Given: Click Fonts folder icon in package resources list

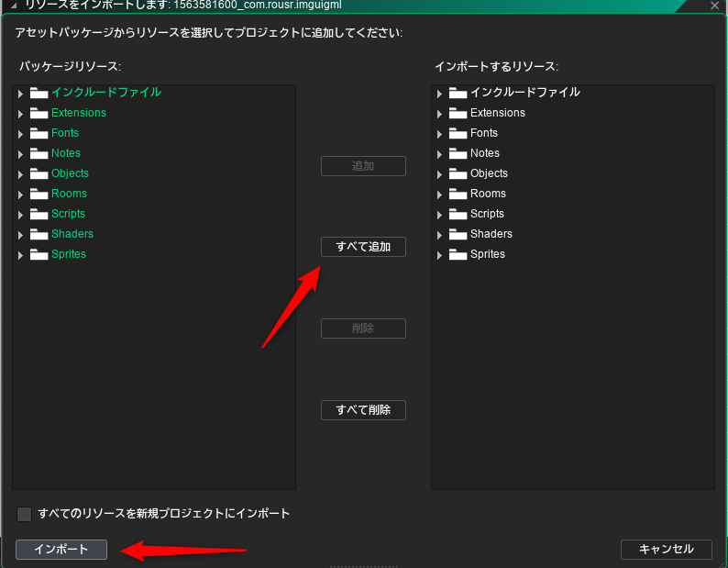Looking at the screenshot, I should (x=39, y=133).
